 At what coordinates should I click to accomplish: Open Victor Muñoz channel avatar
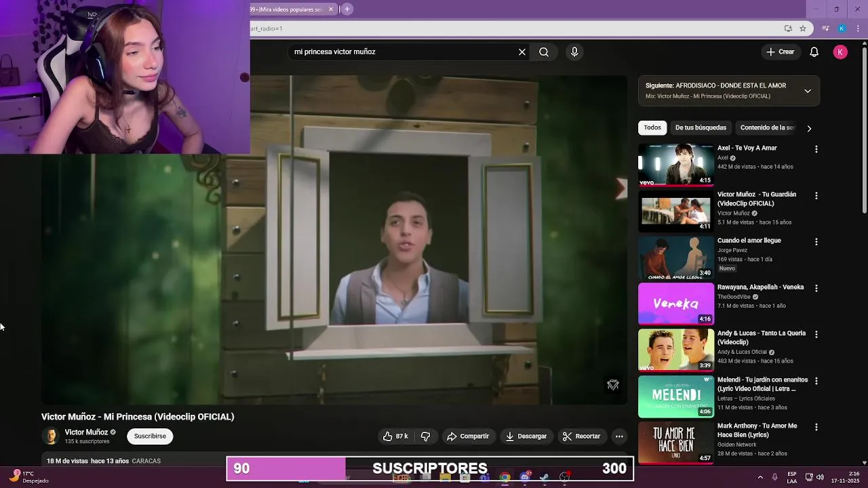pos(50,436)
